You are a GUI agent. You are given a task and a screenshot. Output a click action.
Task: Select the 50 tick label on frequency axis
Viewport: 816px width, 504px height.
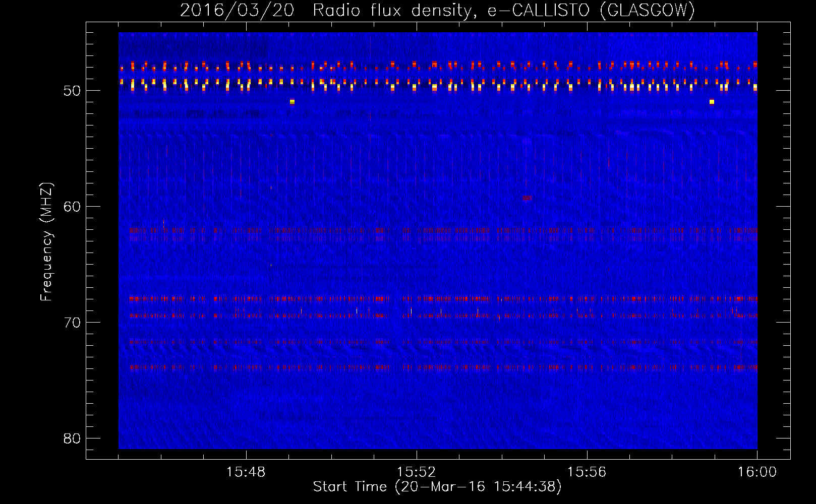tap(72, 91)
